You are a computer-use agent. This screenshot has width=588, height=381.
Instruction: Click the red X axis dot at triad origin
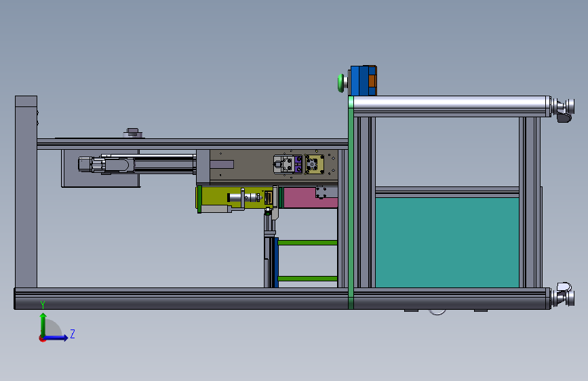(41, 338)
